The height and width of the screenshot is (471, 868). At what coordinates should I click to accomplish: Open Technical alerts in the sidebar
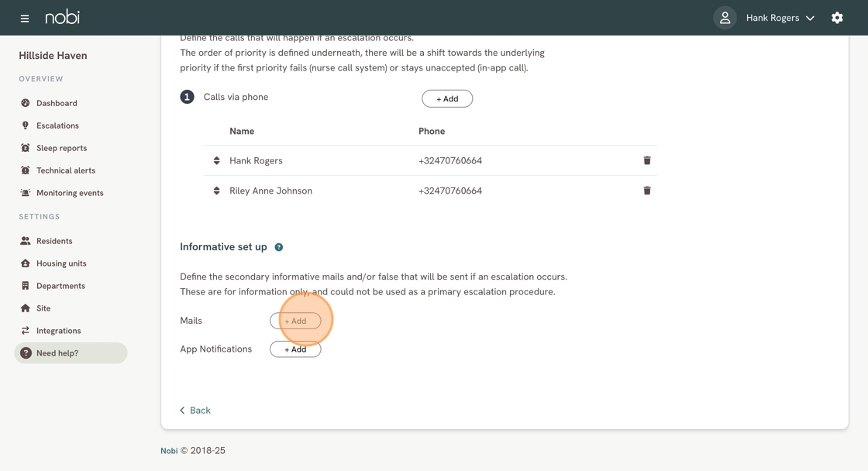25,170
